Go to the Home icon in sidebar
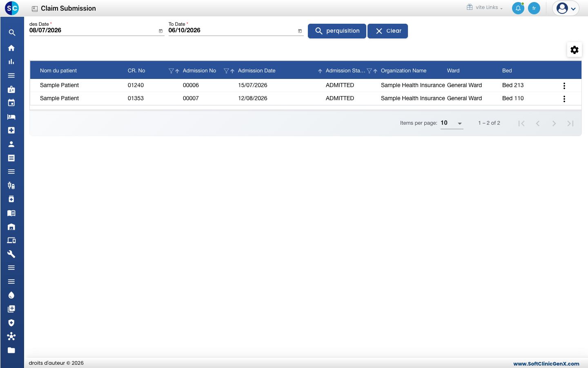 (11, 48)
